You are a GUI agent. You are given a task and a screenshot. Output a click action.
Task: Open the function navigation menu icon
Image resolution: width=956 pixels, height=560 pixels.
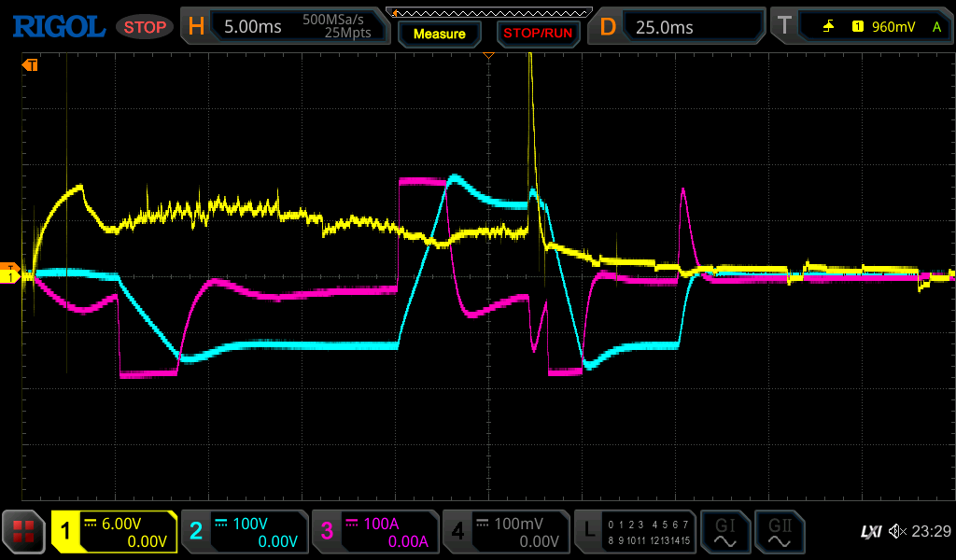tap(24, 532)
